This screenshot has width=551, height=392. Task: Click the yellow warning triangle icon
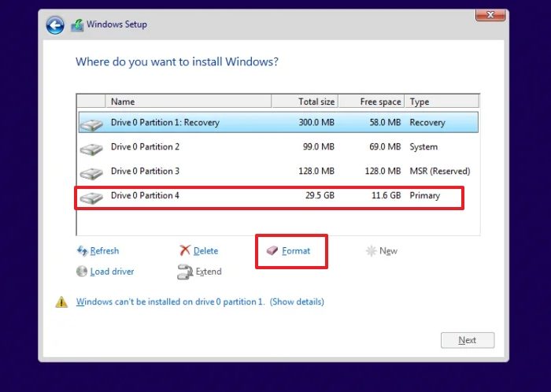[x=61, y=301]
